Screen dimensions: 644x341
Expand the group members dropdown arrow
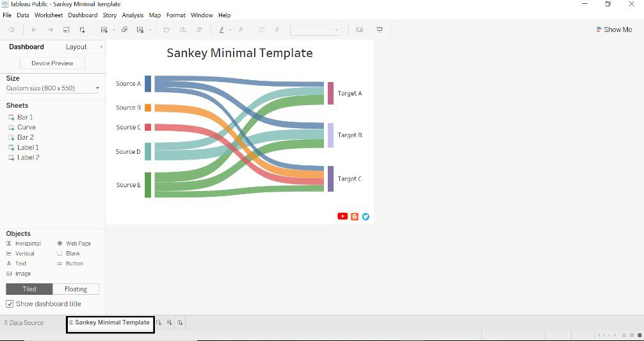(250, 29)
